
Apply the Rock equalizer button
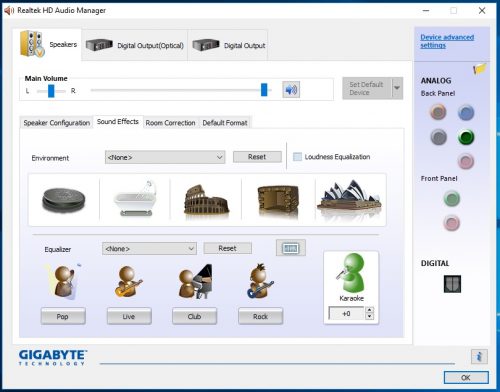pyautogui.click(x=260, y=316)
